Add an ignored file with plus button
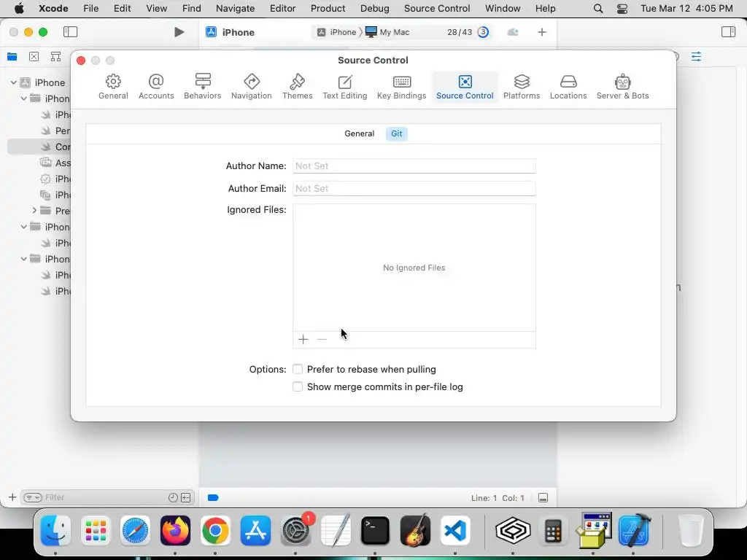747x560 pixels. pyautogui.click(x=303, y=340)
